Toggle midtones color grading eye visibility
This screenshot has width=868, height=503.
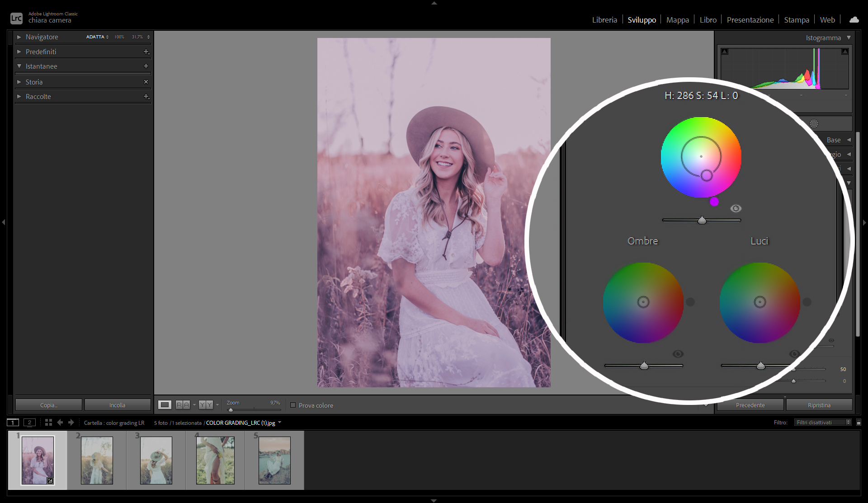coord(736,208)
